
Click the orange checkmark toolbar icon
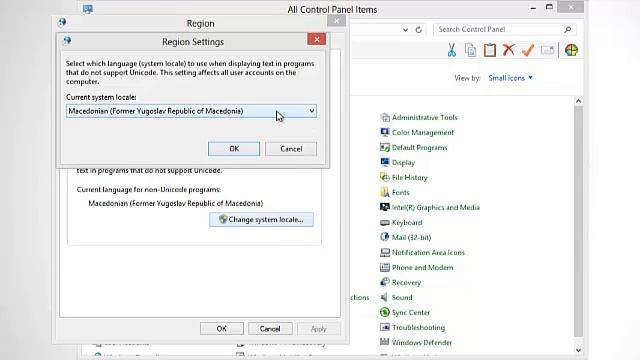(528, 50)
